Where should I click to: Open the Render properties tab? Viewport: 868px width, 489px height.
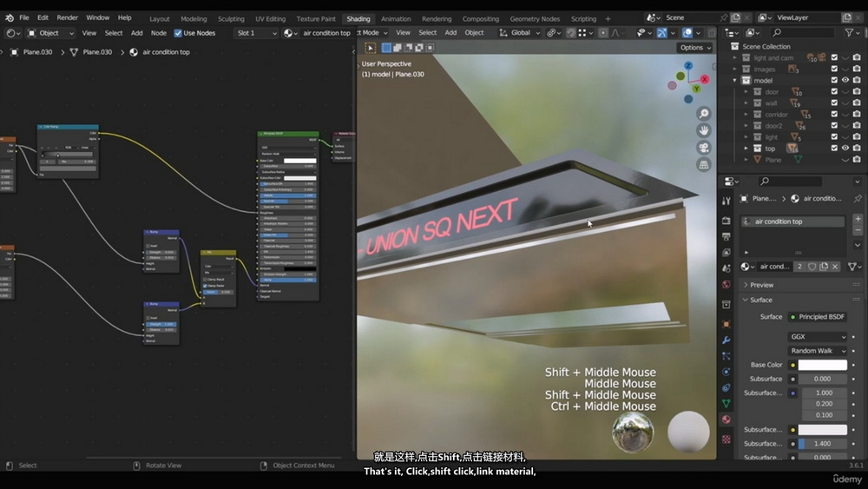coord(727,221)
